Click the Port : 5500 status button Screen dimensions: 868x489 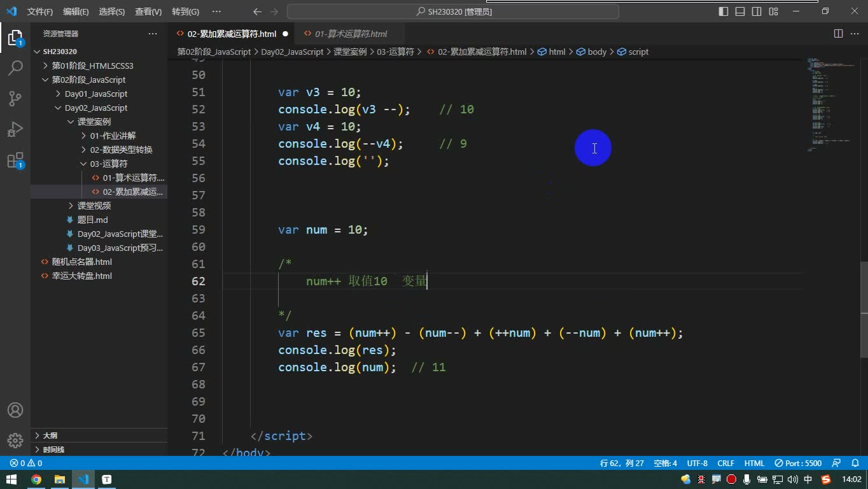coord(799,464)
